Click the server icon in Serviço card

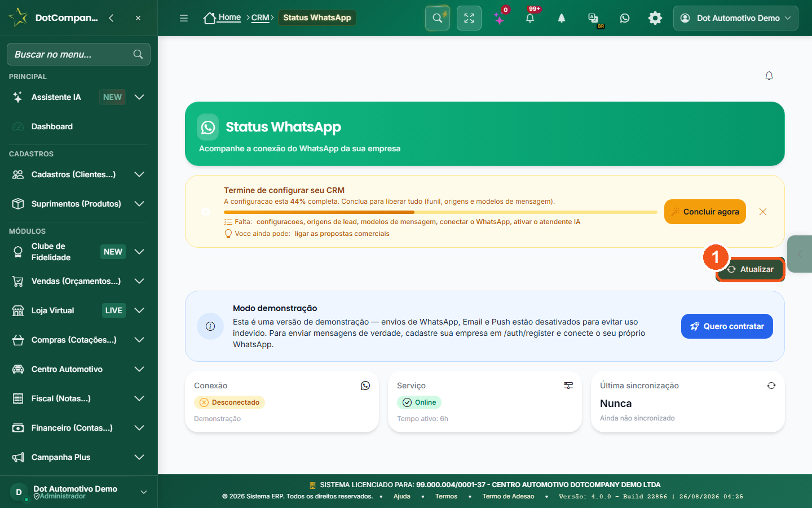point(568,386)
